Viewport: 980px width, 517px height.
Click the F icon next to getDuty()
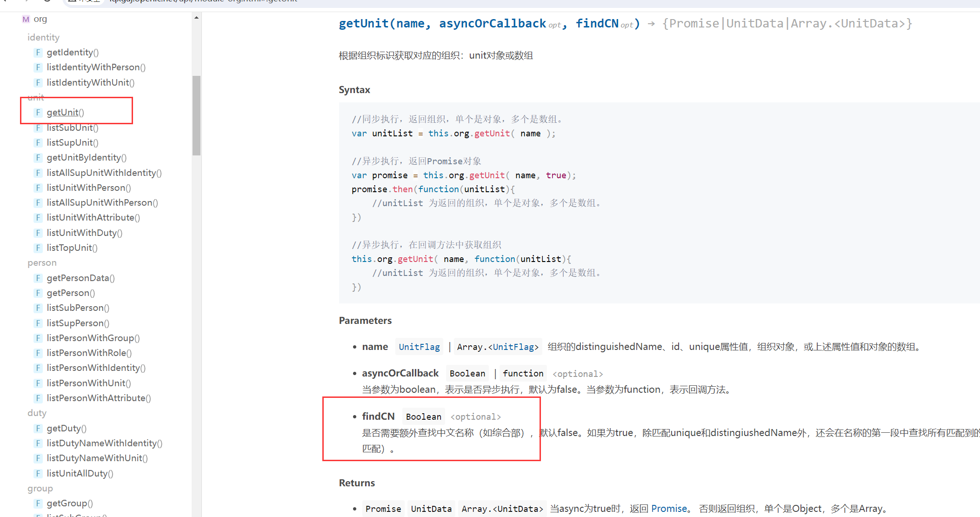pyautogui.click(x=38, y=428)
